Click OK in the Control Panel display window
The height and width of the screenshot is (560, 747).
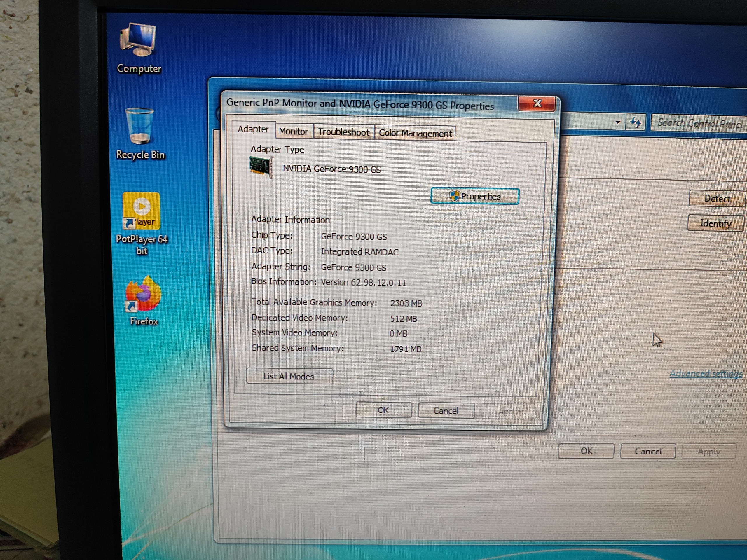pyautogui.click(x=586, y=451)
